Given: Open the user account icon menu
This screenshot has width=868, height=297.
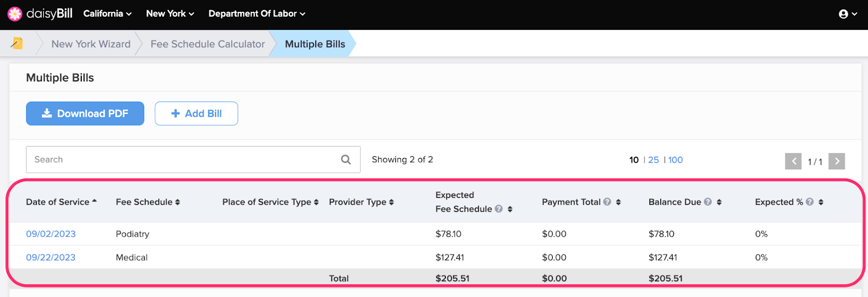Looking at the screenshot, I should [x=848, y=14].
